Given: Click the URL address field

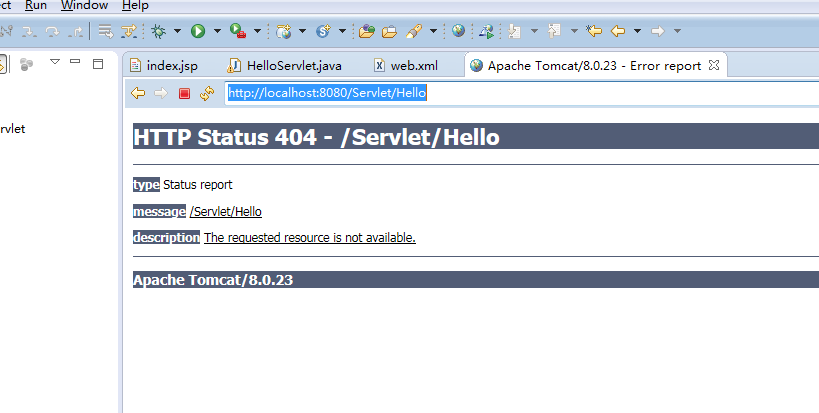Looking at the screenshot, I should (x=522, y=93).
